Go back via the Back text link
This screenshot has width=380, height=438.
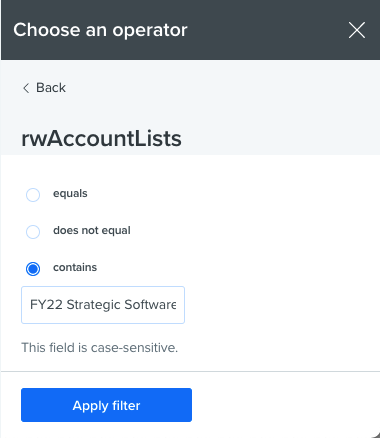[x=51, y=88]
